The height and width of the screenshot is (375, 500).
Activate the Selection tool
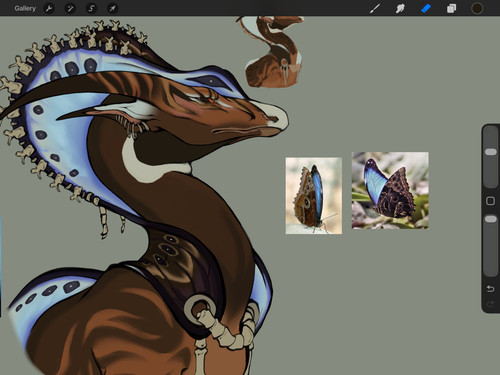(x=91, y=8)
